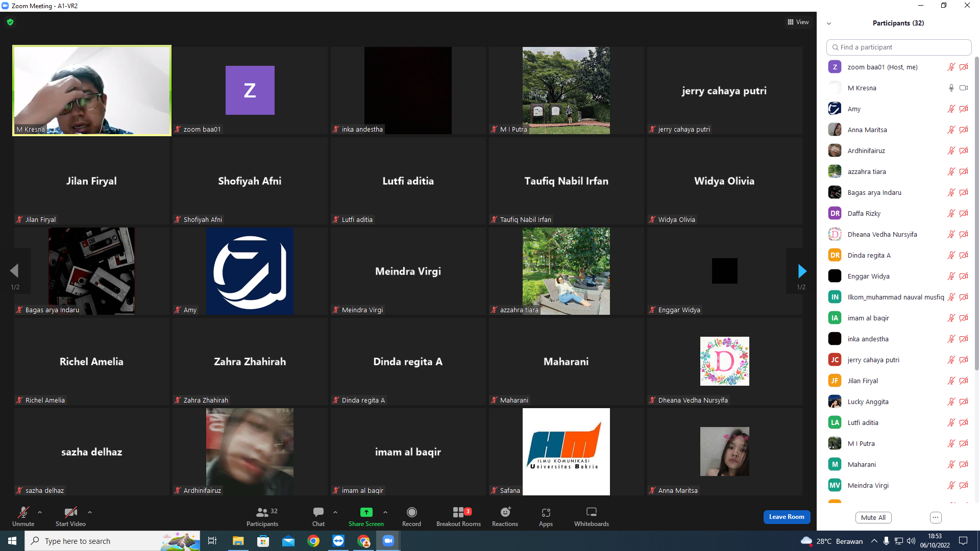The width and height of the screenshot is (980, 551).
Task: Select Ardhinifairuz in participants list
Action: (897, 151)
